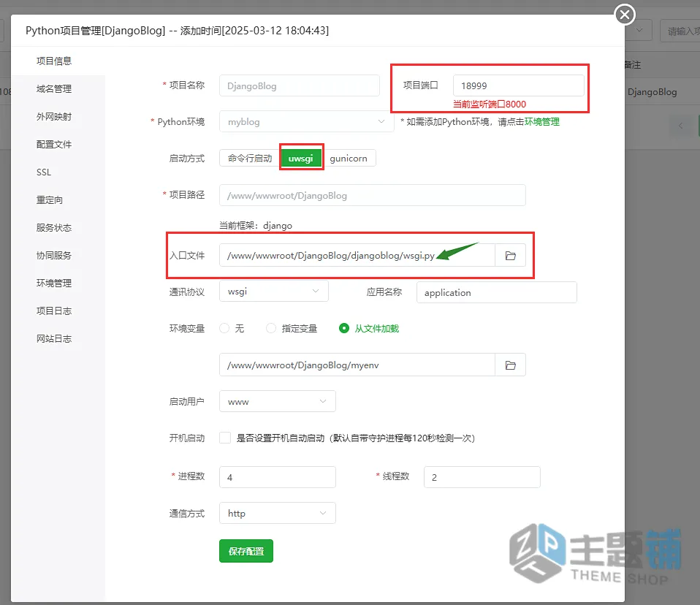Open 环境管理 sidebar tab
The width and height of the screenshot is (700, 605).
[x=54, y=283]
